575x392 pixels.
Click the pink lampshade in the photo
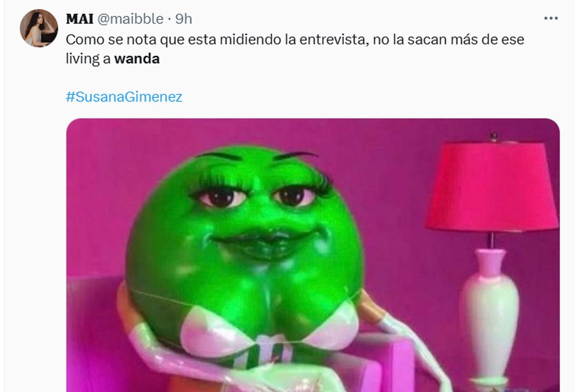click(492, 184)
